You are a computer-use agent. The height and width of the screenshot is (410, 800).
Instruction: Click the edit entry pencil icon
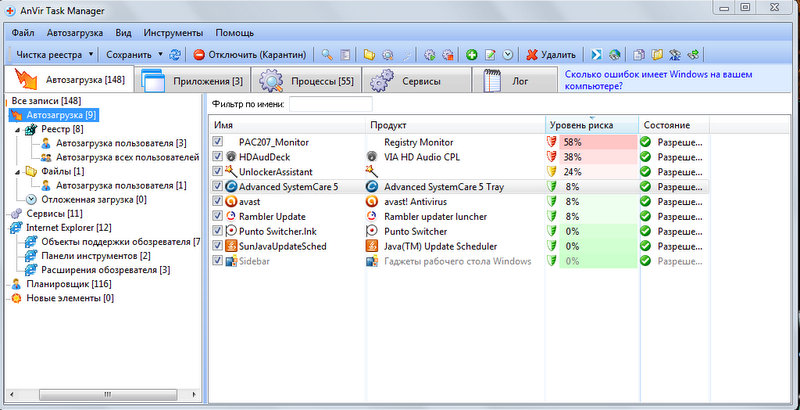(490, 55)
